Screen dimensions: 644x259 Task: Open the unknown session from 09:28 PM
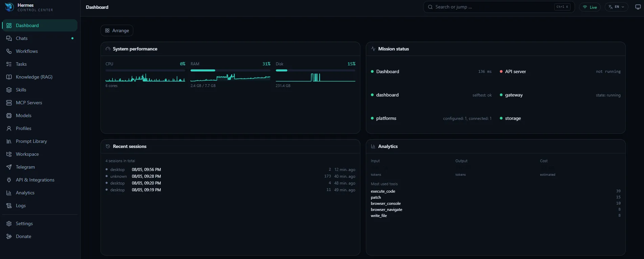pyautogui.click(x=230, y=176)
